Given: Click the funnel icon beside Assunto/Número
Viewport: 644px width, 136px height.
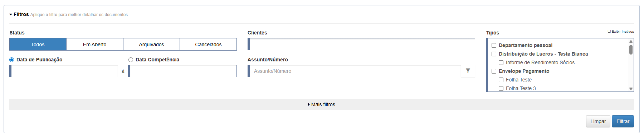Looking at the screenshot, I should (468, 71).
